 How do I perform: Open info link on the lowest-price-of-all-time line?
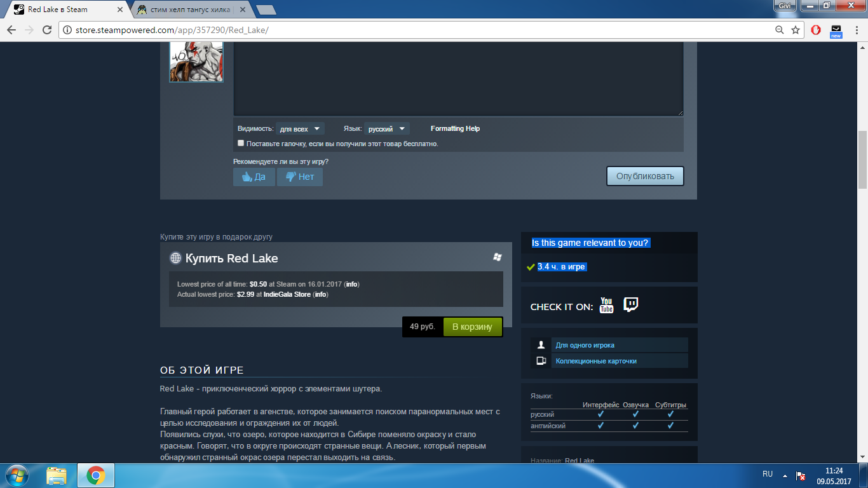pos(351,284)
